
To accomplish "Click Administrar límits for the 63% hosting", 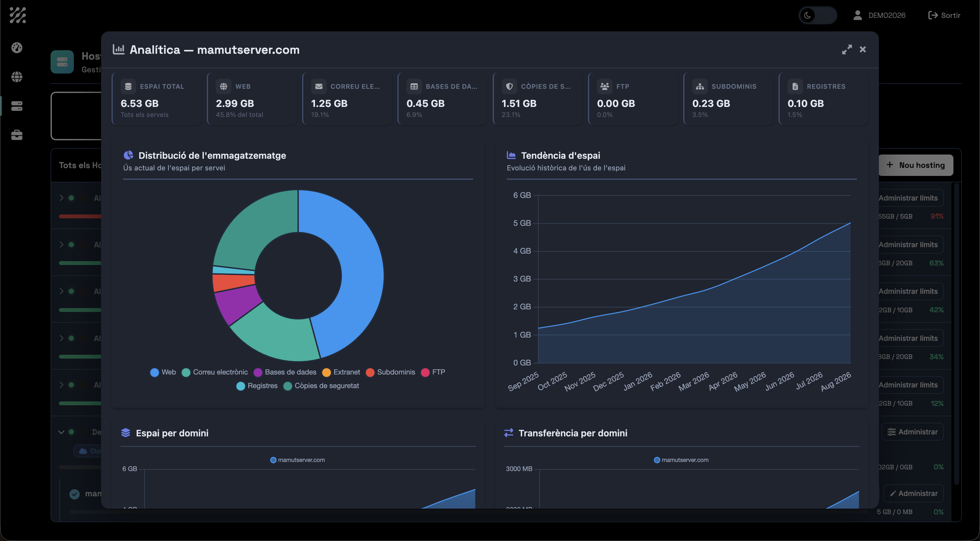I will click(911, 245).
